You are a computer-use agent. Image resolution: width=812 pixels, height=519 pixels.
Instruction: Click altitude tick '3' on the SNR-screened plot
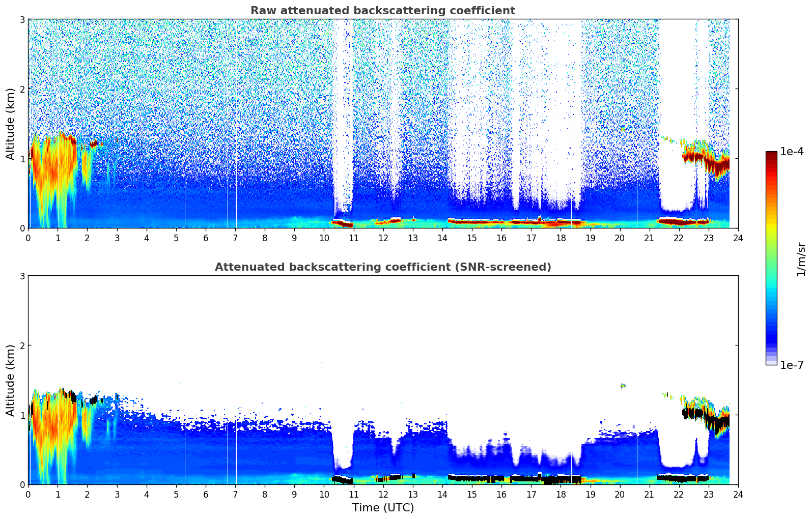tap(22, 276)
